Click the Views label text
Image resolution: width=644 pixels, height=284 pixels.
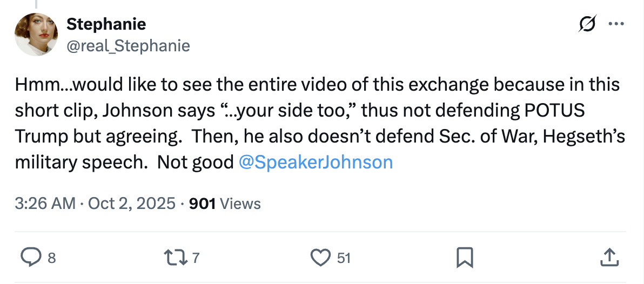(x=241, y=204)
